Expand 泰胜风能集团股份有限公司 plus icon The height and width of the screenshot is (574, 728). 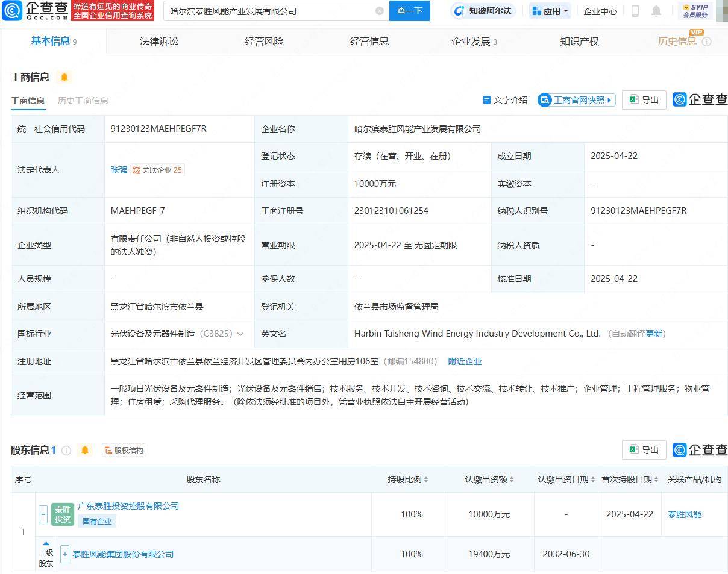click(65, 554)
